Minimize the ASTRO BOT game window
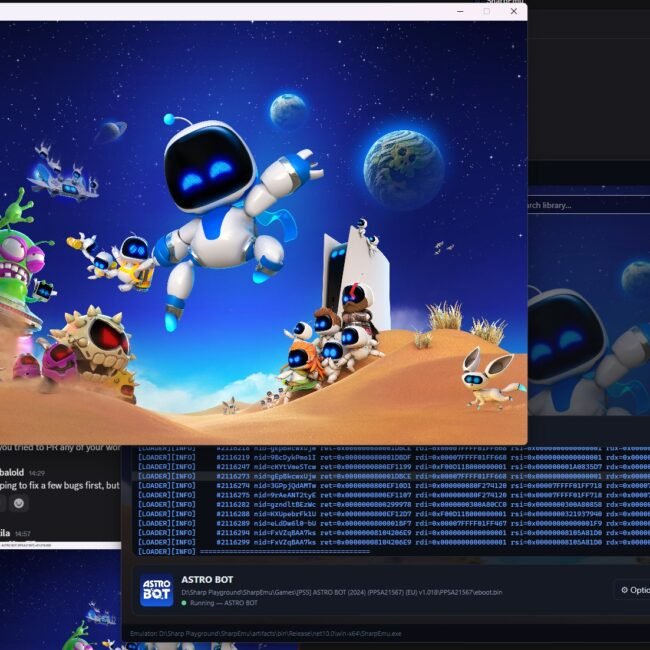This screenshot has height=650, width=650. 460,12
